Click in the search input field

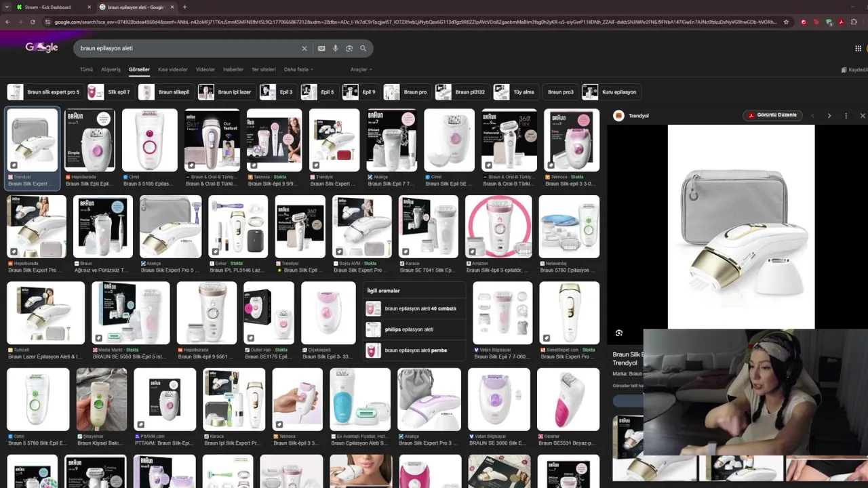[186, 48]
